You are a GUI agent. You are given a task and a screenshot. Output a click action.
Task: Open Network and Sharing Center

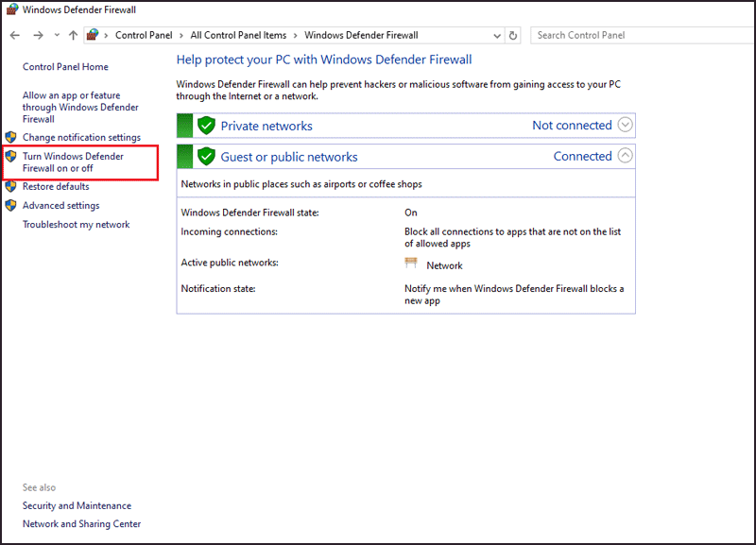(81, 524)
